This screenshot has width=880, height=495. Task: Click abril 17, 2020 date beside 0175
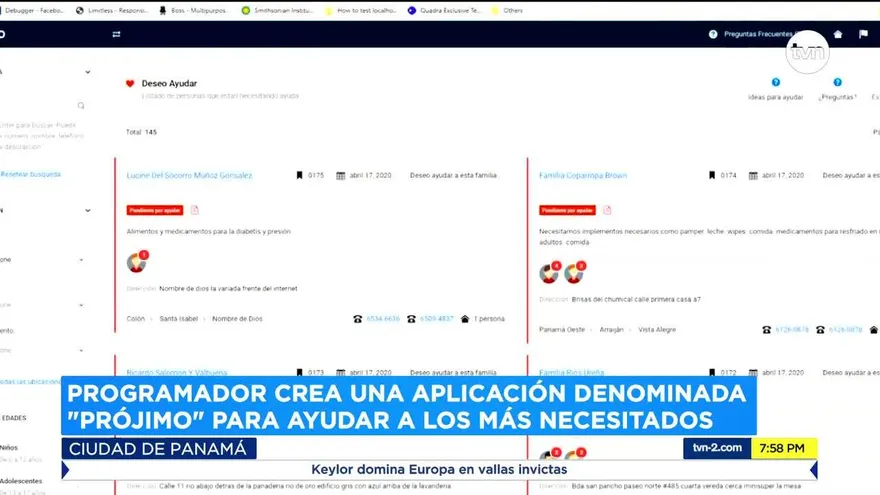(x=370, y=176)
